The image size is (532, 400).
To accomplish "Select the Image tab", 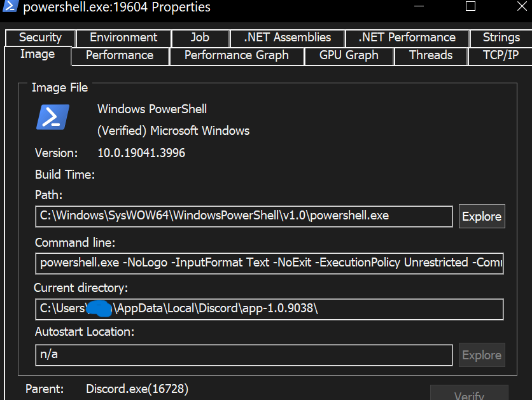I will click(x=38, y=55).
